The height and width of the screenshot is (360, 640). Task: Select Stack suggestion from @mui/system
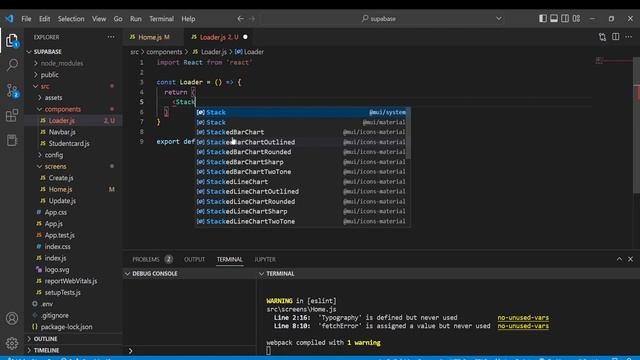[x=301, y=112]
